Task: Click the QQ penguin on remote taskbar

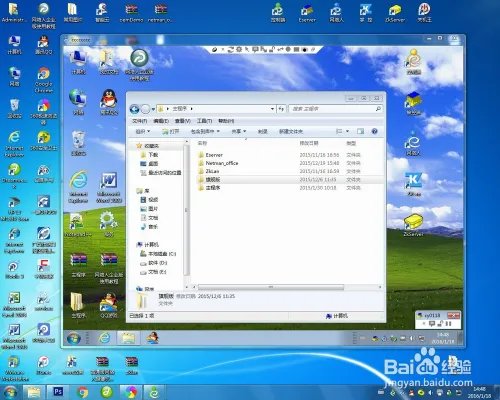Action: click(153, 338)
